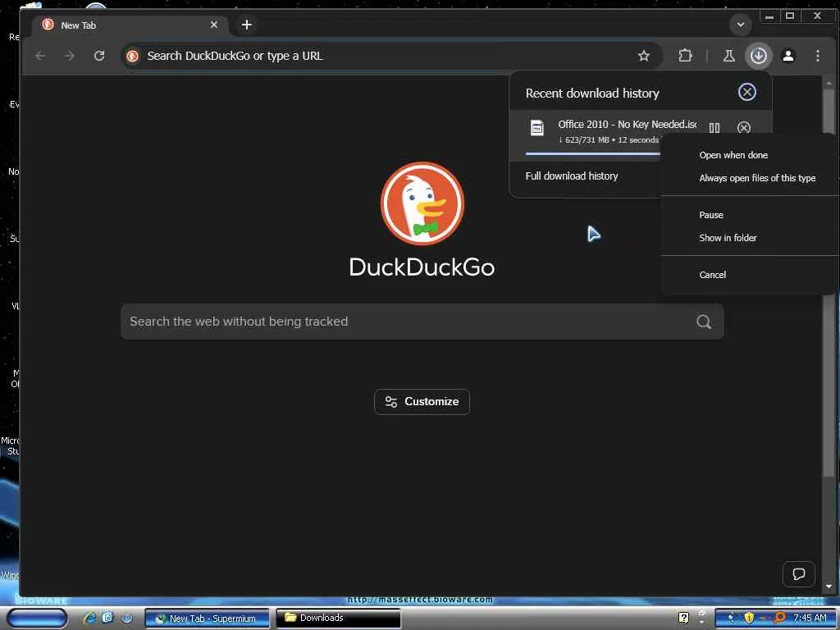Click the DuckDuckGo logo

pos(422,203)
